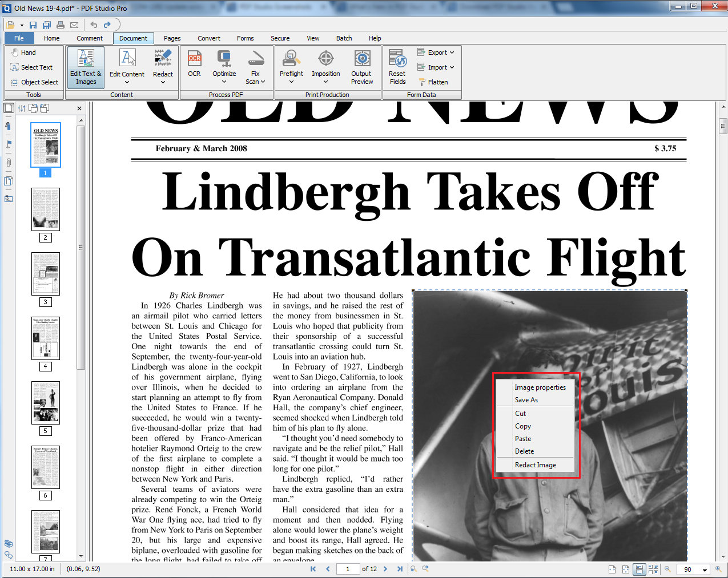Viewport: 728px width, 578px height.
Task: Open the Output Preview tool
Action: coord(361,67)
